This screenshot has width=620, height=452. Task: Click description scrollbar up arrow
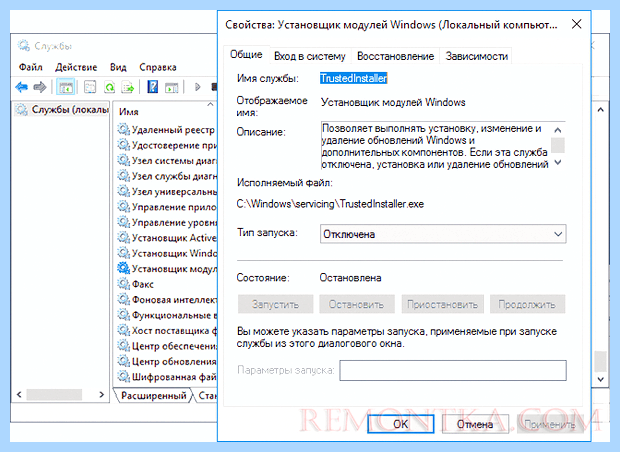tap(558, 130)
